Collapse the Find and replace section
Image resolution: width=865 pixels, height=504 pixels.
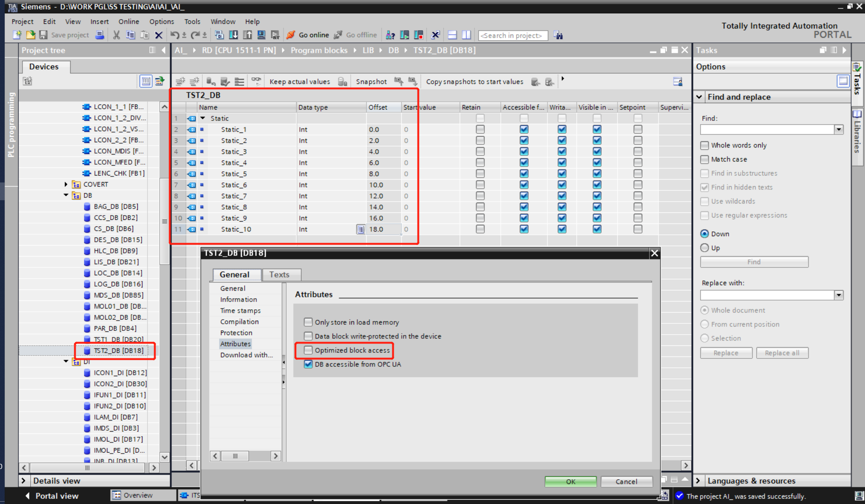coord(699,97)
